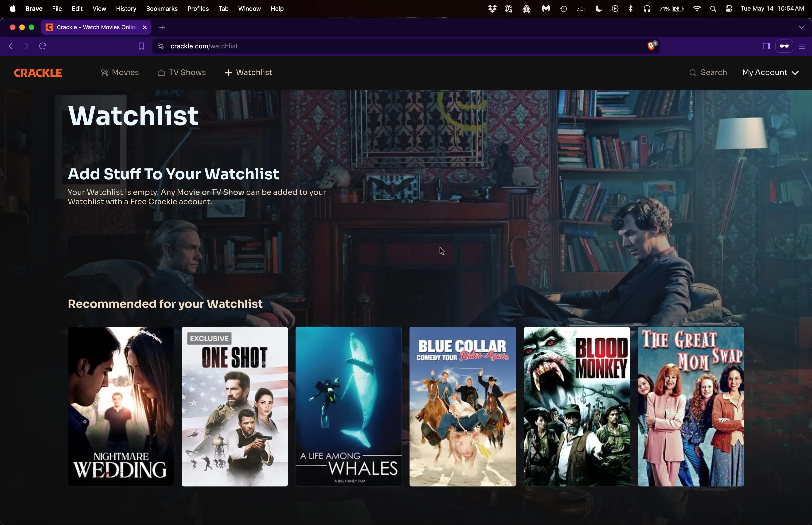The height and width of the screenshot is (525, 812).
Task: Open the Blood Monkey poster
Action: [x=577, y=406]
